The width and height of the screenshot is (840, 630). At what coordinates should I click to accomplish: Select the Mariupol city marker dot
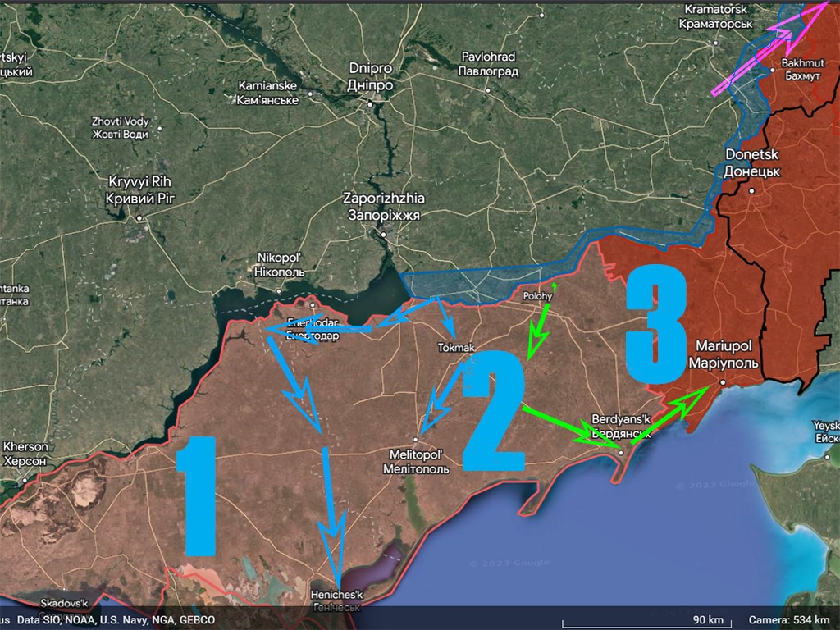click(722, 383)
